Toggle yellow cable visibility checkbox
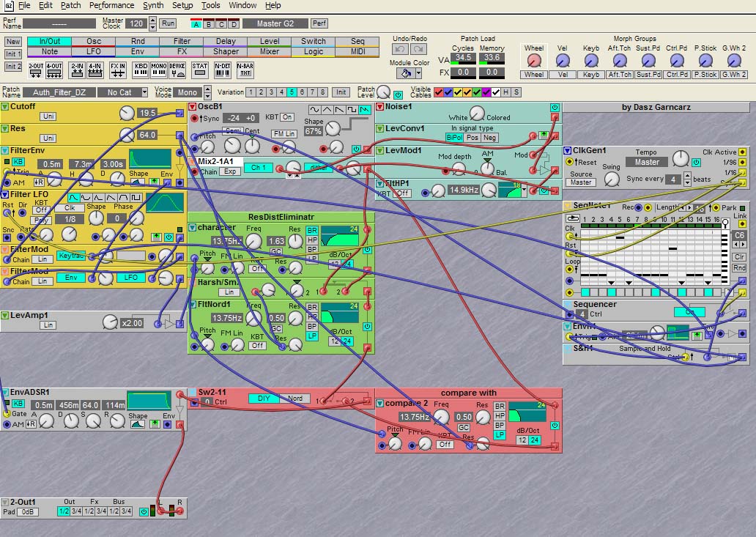This screenshot has height=537, width=756. pyautogui.click(x=458, y=92)
